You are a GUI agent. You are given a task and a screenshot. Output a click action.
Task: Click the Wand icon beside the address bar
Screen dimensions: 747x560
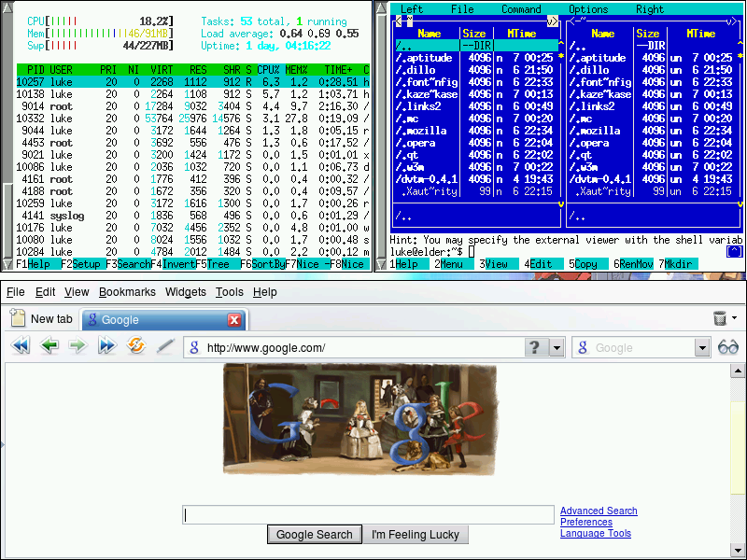[x=165, y=346]
